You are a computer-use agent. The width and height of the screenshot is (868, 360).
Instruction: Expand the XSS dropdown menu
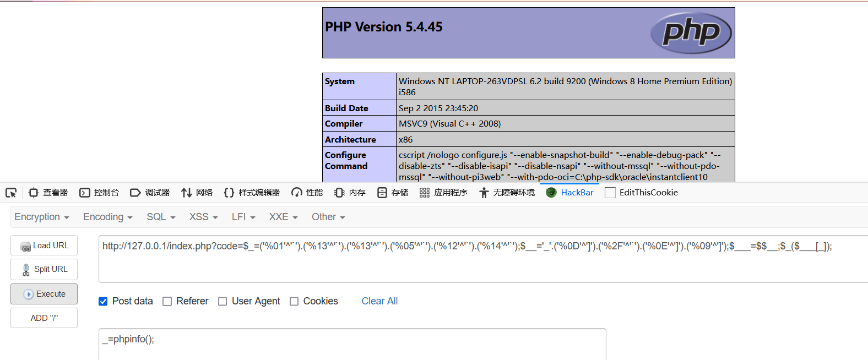(203, 217)
